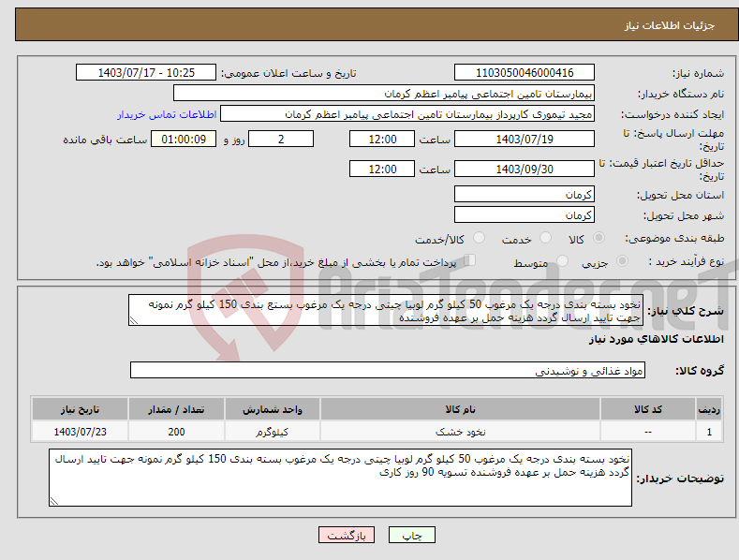Click the استان محل تحویل field کرمان
Viewport: 739px width, 560px height.
525,194
